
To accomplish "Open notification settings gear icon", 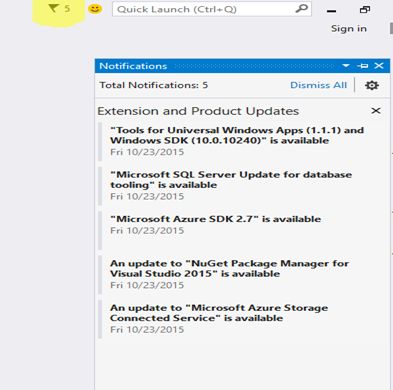I will tap(372, 85).
